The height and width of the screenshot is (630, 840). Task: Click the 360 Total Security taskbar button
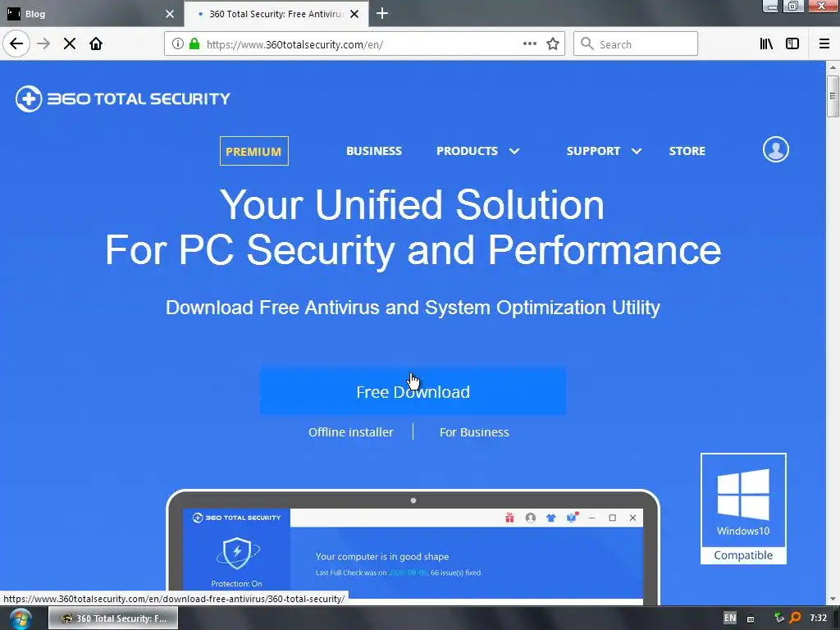click(113, 619)
